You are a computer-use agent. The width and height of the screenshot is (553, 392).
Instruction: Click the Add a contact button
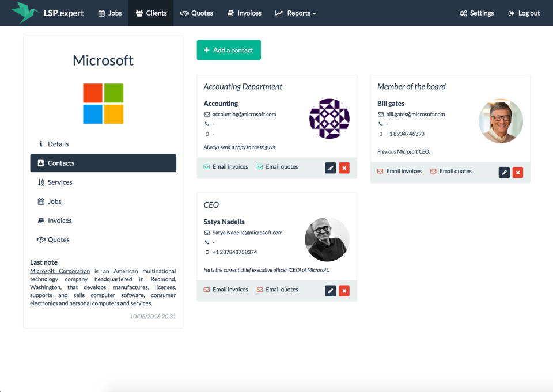coord(229,50)
